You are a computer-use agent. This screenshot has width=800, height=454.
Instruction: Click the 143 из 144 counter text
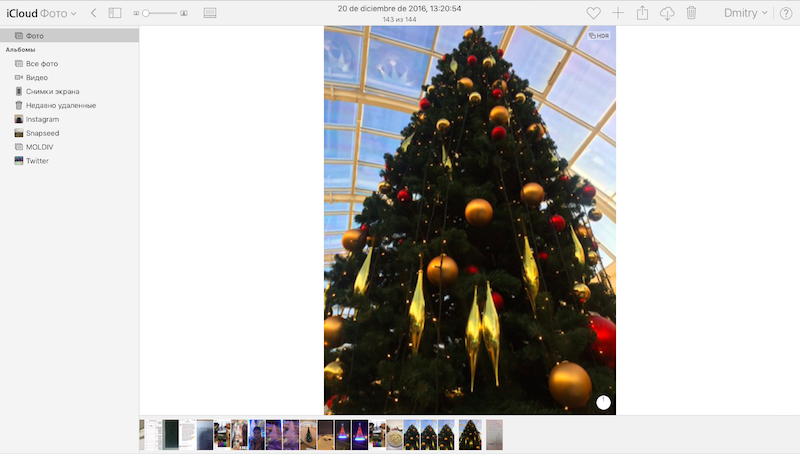tap(399, 19)
